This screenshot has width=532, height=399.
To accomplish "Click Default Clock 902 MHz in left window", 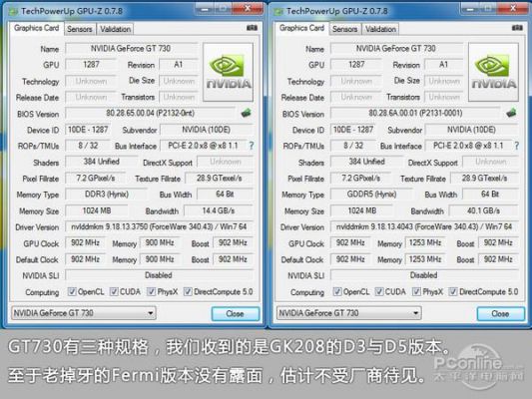I will pos(85,259).
